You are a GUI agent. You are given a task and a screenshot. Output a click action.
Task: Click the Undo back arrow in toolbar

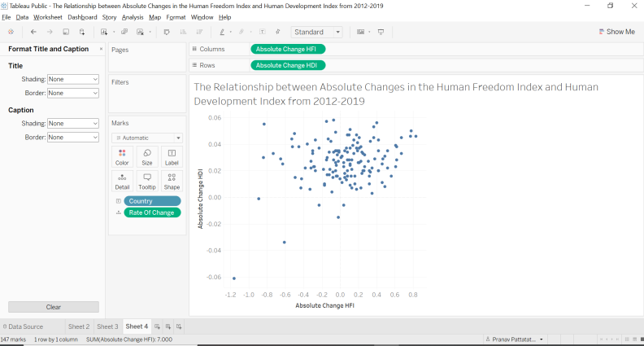click(33, 32)
